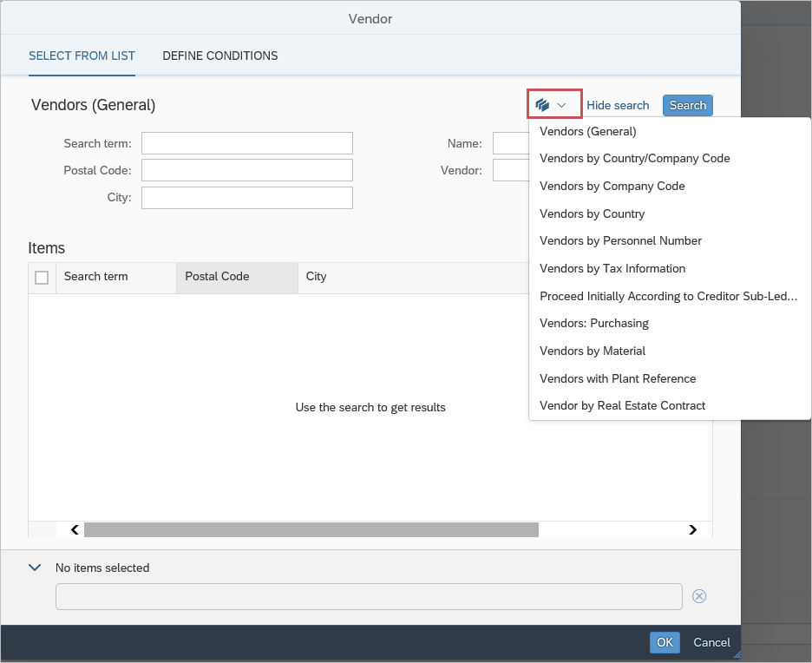
Task: Open the search help selection icon dropdown
Action: 553,105
